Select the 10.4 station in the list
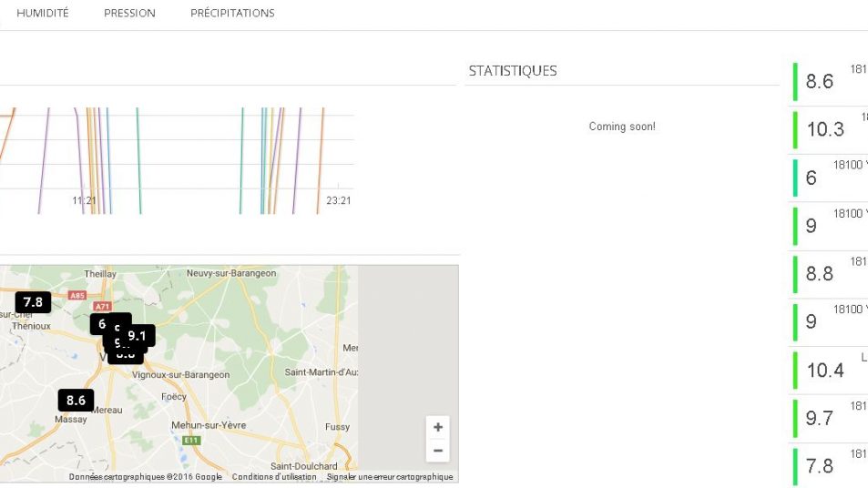 click(x=825, y=371)
